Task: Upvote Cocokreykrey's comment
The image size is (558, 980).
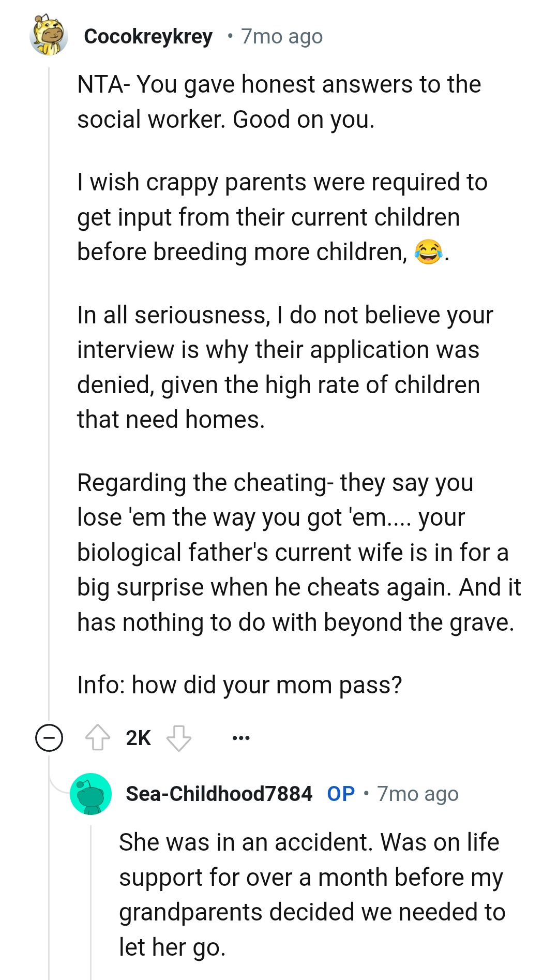Action: click(97, 737)
